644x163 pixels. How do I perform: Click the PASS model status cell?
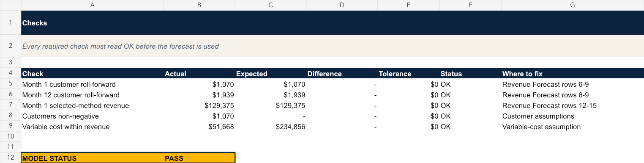[199, 158]
